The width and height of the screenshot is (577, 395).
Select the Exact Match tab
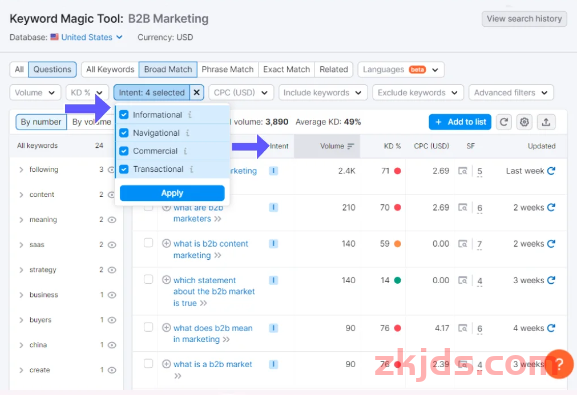click(286, 70)
